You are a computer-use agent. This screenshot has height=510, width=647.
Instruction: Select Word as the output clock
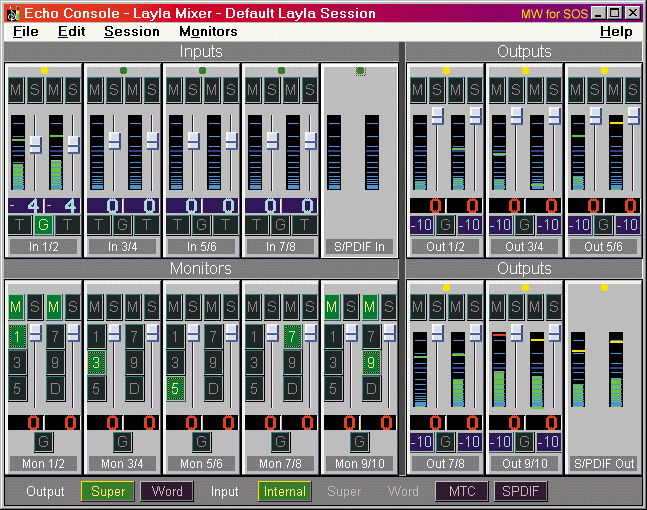(167, 492)
